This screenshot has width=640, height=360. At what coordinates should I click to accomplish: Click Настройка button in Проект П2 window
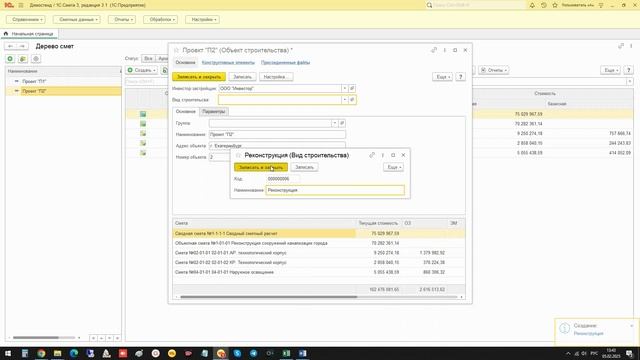click(x=276, y=77)
